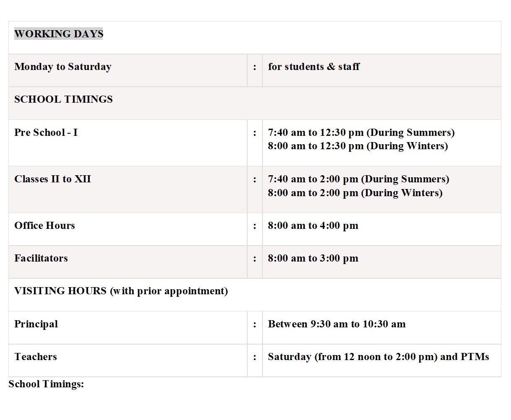Click the Principal row label
The width and height of the screenshot is (511, 420).
click(36, 324)
